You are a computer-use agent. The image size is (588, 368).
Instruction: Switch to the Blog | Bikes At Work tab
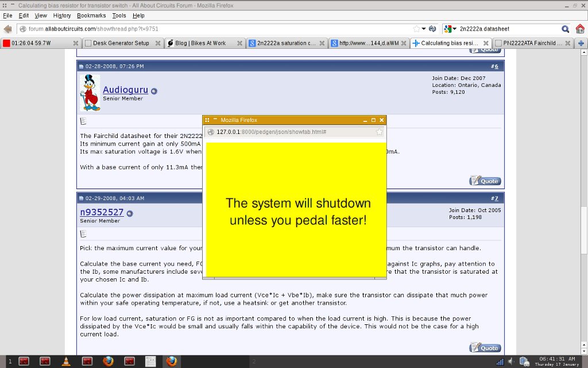click(205, 43)
